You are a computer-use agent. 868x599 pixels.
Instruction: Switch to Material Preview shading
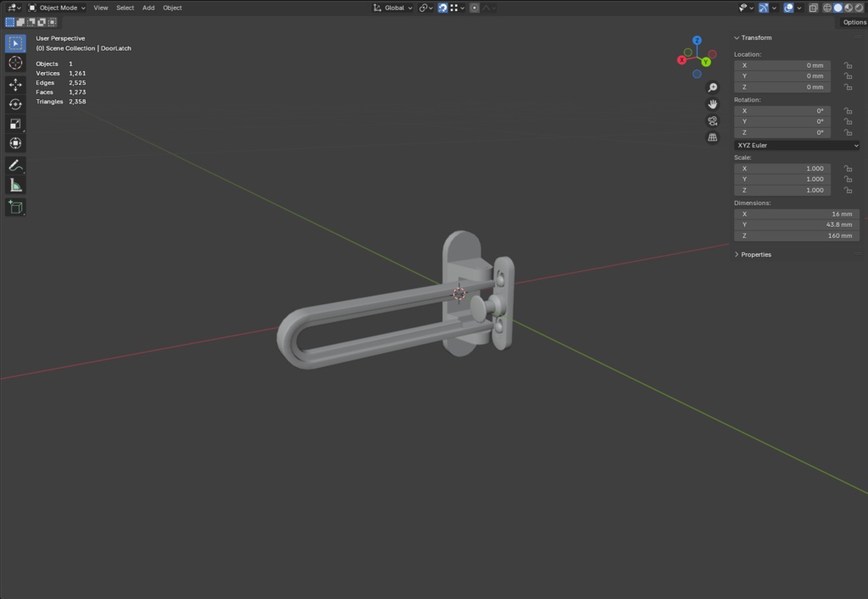pyautogui.click(x=848, y=8)
